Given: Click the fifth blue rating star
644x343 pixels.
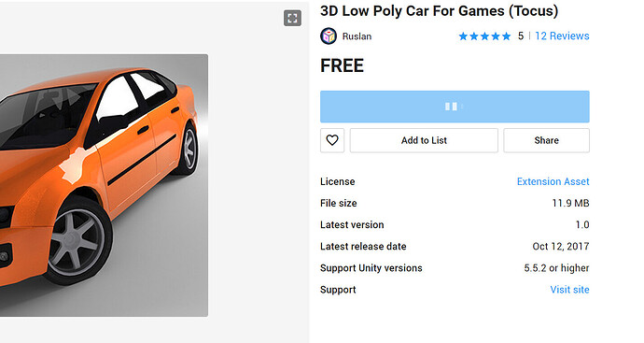Looking at the screenshot, I should click(506, 36).
